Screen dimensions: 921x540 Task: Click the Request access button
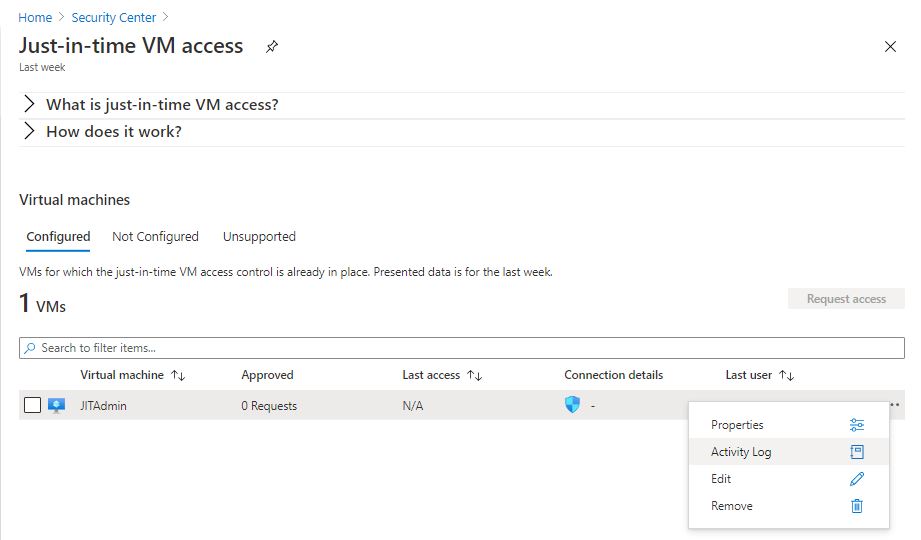click(846, 299)
